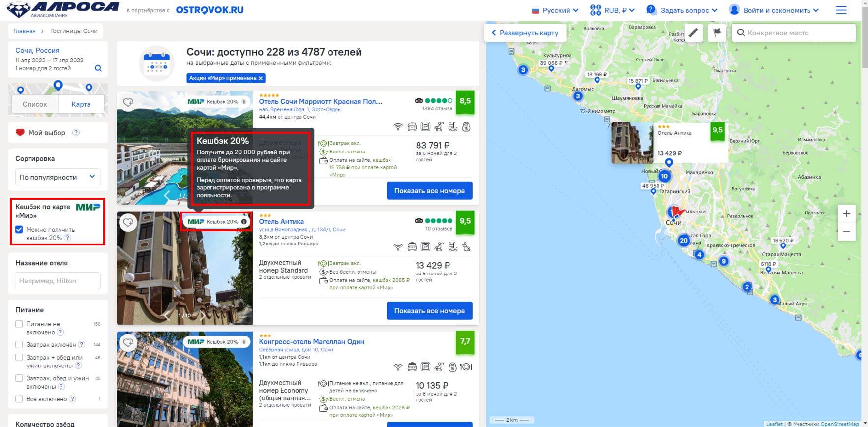The height and width of the screenshot is (427, 868).
Task: Open Отель Антика title link
Action: [x=281, y=222]
